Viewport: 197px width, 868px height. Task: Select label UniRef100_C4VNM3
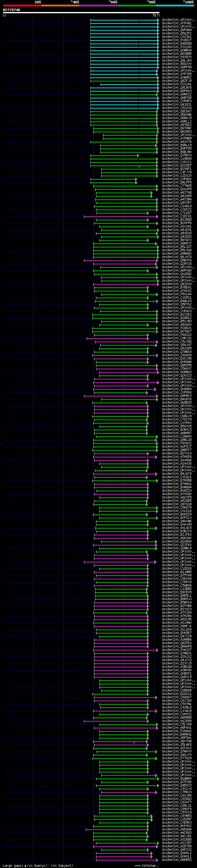click(176, 816)
